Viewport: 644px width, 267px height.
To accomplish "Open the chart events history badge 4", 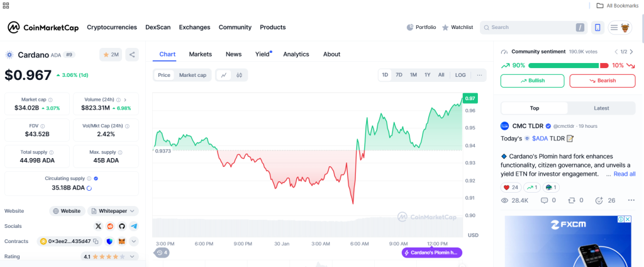I will 162,252.
